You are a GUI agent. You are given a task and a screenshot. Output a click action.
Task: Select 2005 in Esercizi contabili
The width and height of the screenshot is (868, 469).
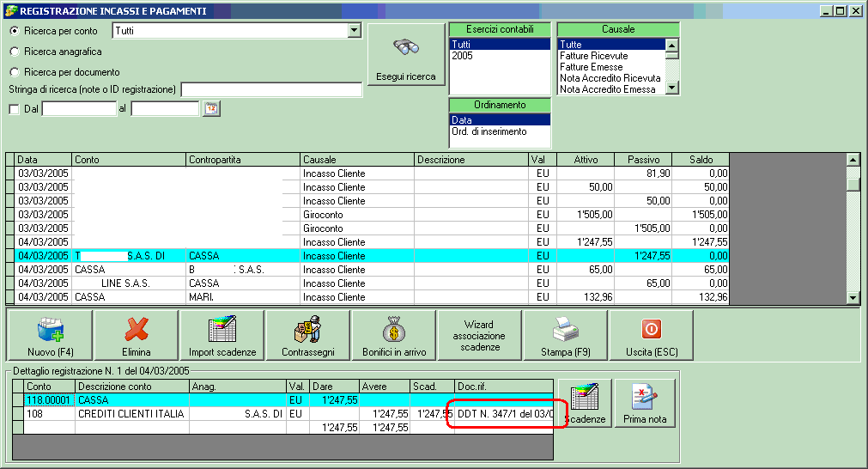click(x=500, y=55)
